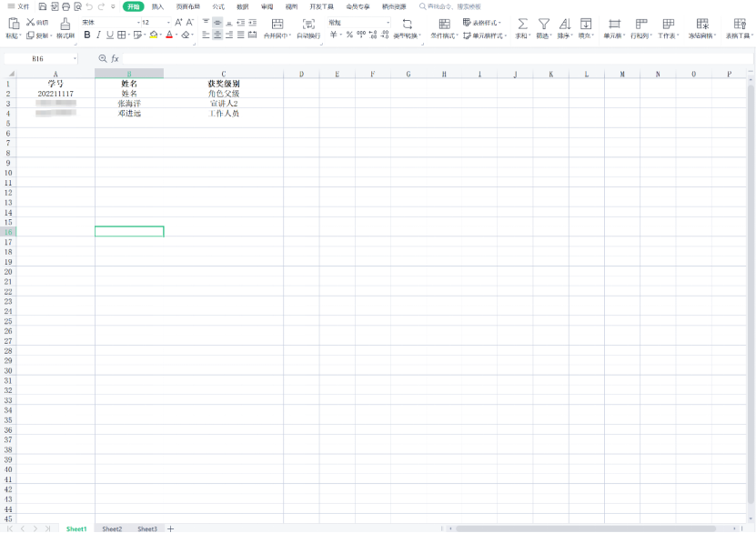The height and width of the screenshot is (533, 756).
Task: Add a new sheet with plus button
Action: [x=170, y=528]
